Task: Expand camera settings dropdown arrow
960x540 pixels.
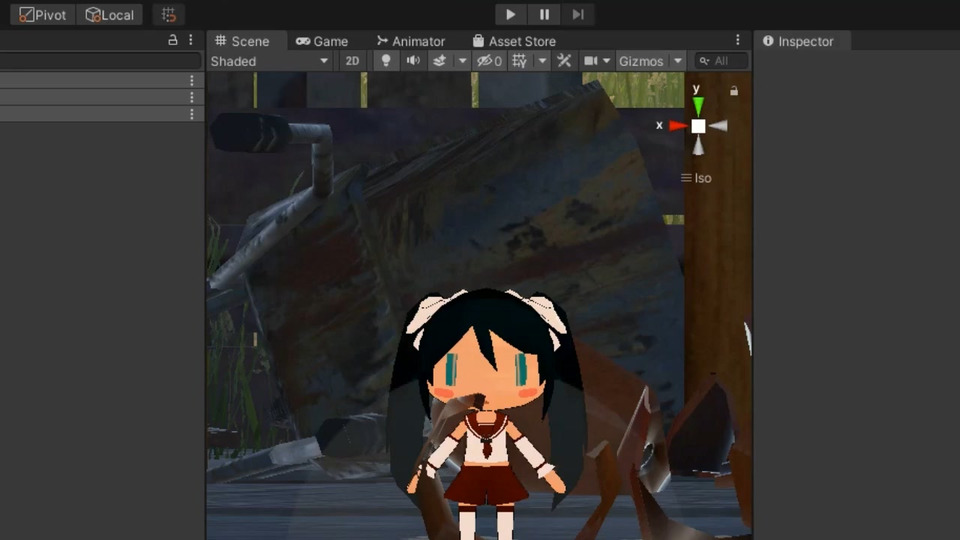Action: point(607,61)
